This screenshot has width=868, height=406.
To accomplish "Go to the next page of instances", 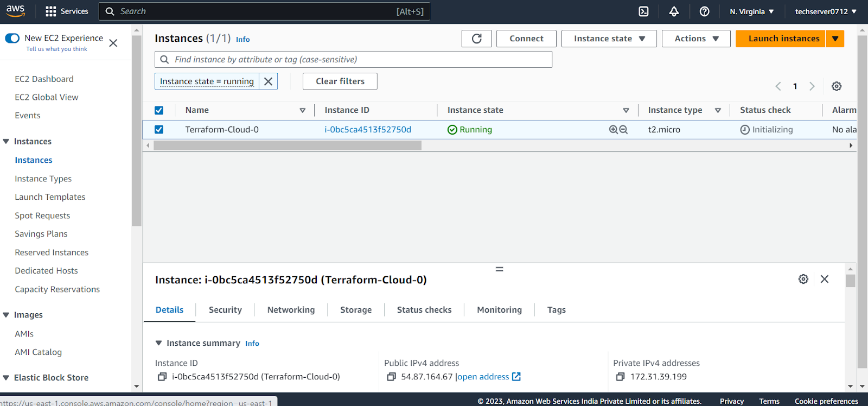I will [x=812, y=86].
